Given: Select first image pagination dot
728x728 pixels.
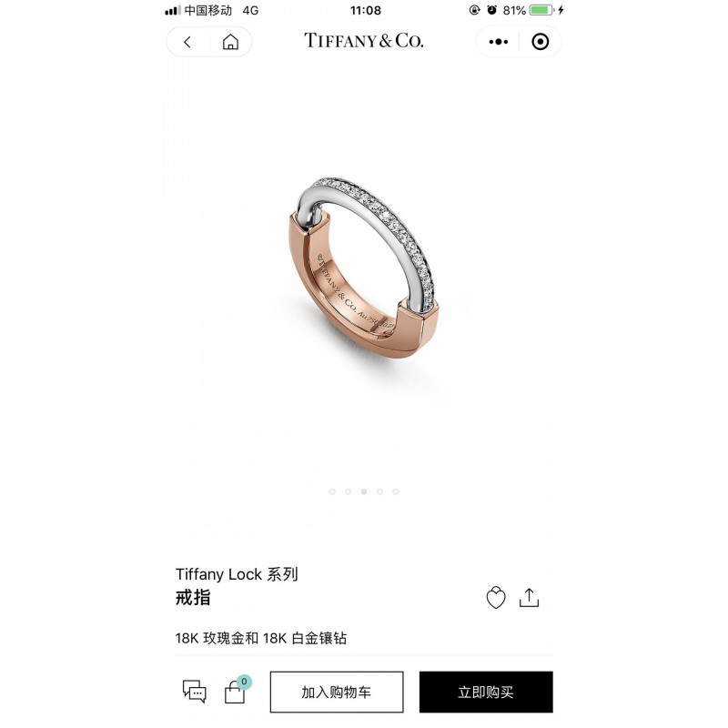Looking at the screenshot, I should click(x=332, y=491).
